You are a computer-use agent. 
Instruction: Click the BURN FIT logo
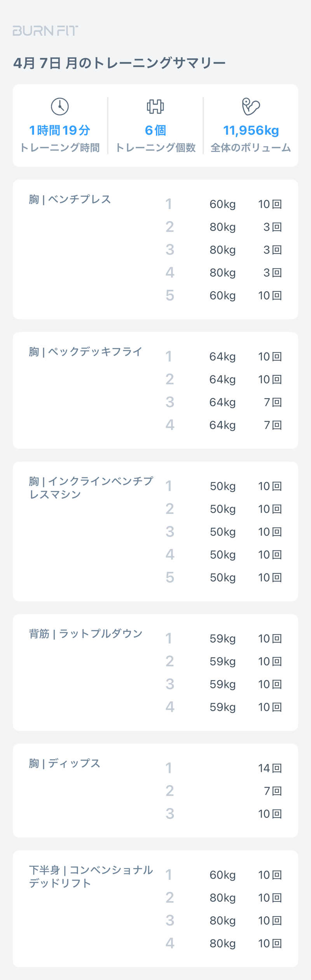tap(45, 31)
